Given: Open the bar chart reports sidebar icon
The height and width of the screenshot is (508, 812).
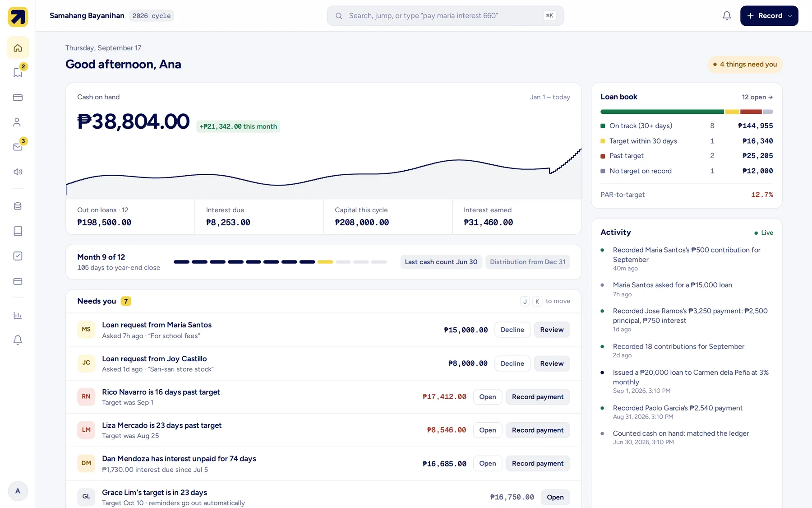Looking at the screenshot, I should coord(18,315).
